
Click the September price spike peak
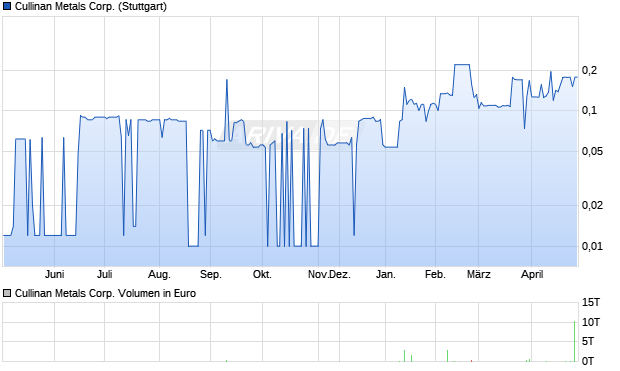point(227,80)
